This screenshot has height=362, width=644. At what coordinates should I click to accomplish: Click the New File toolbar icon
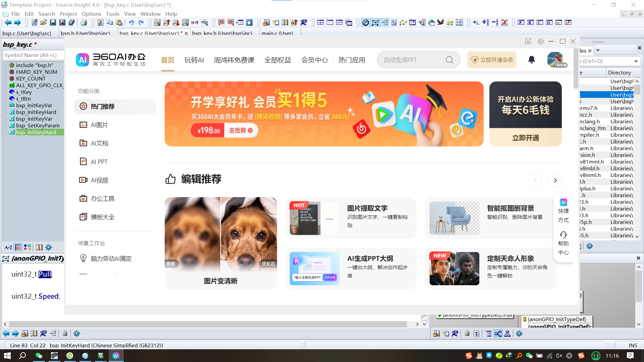point(34,22)
